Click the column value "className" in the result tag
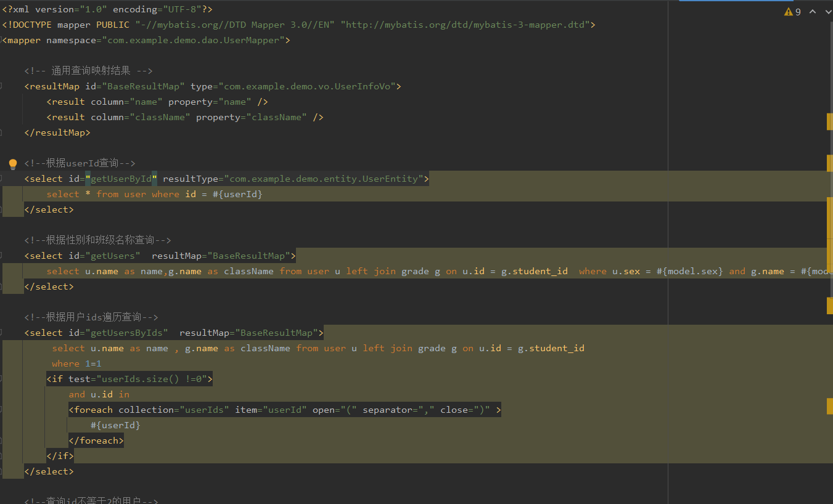 [160, 117]
